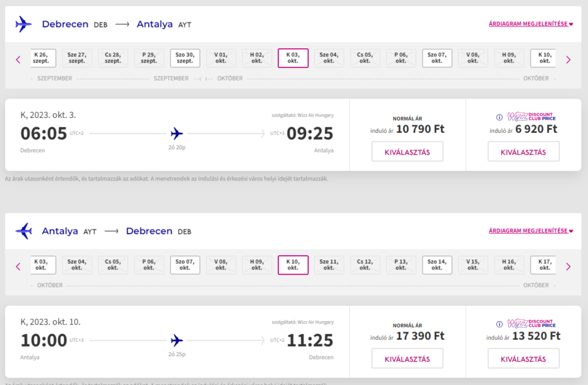Open info icon next to return Wizz Discount Club
The height and width of the screenshot is (385, 588).
(499, 324)
